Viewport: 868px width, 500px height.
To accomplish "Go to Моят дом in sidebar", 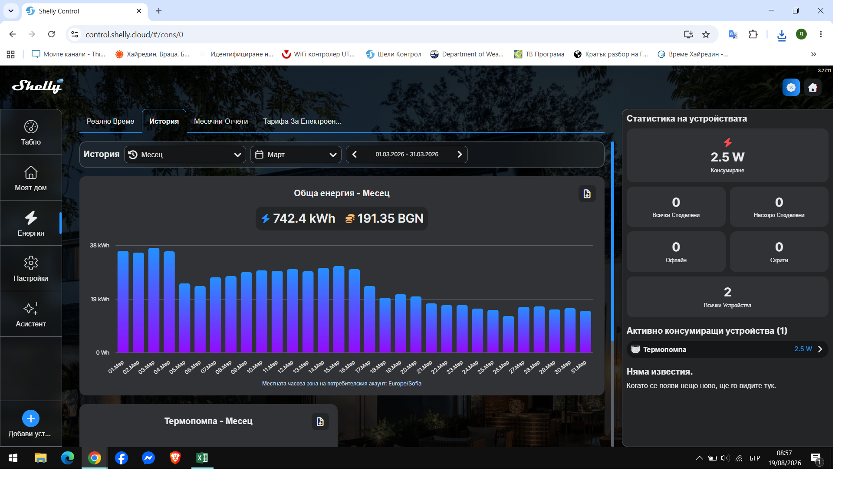I will click(x=31, y=178).
